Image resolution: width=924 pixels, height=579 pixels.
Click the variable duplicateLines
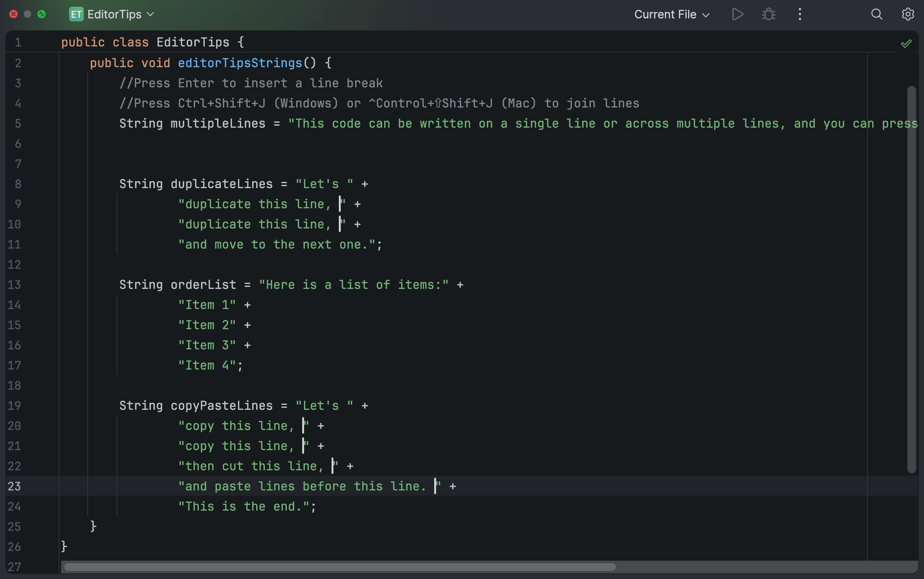tap(222, 184)
